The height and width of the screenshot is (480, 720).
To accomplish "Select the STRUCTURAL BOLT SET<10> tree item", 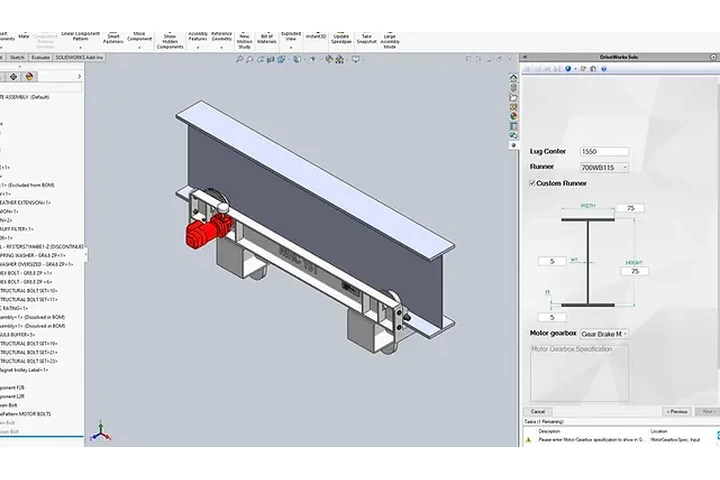I will point(28,291).
